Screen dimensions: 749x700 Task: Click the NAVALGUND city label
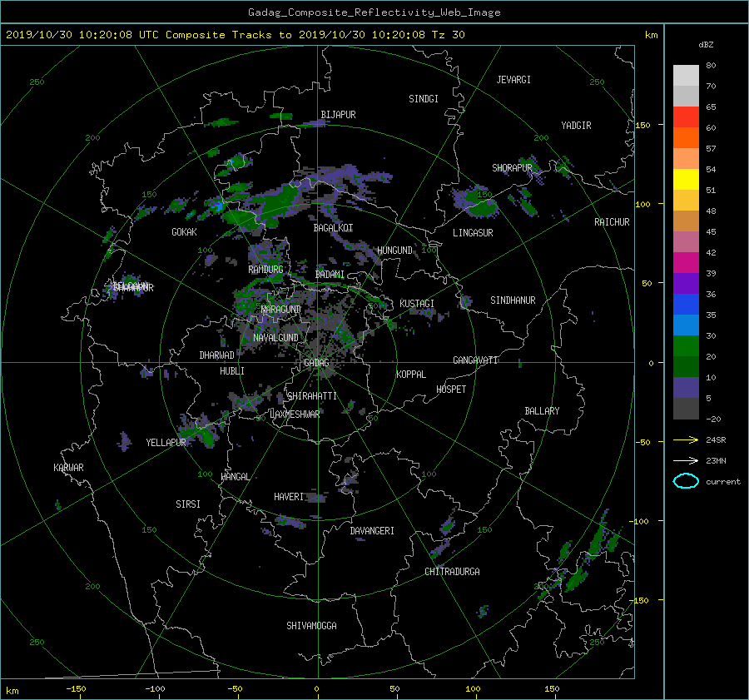[x=275, y=338]
